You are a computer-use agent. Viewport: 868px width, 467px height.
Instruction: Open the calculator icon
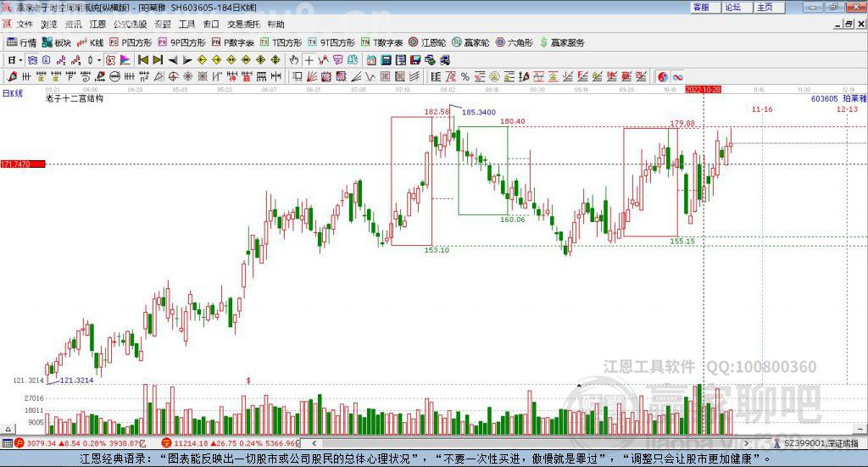pos(386,60)
